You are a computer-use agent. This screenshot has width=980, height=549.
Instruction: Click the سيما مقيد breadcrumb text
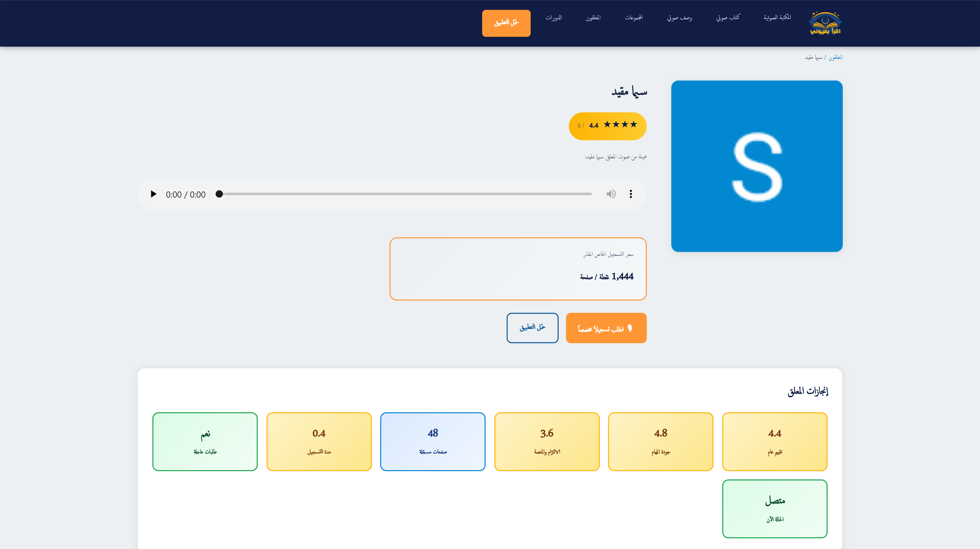(813, 57)
